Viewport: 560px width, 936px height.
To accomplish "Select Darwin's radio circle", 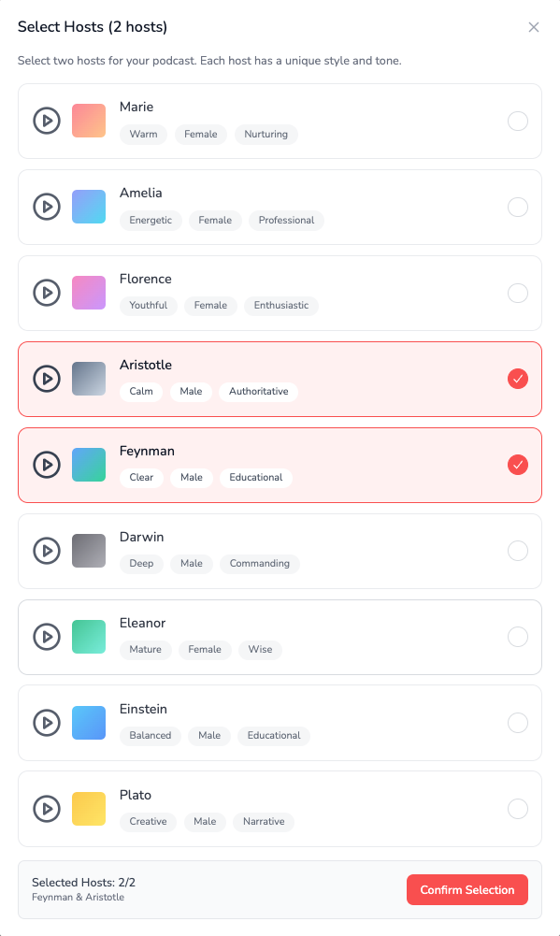I will pyautogui.click(x=518, y=551).
